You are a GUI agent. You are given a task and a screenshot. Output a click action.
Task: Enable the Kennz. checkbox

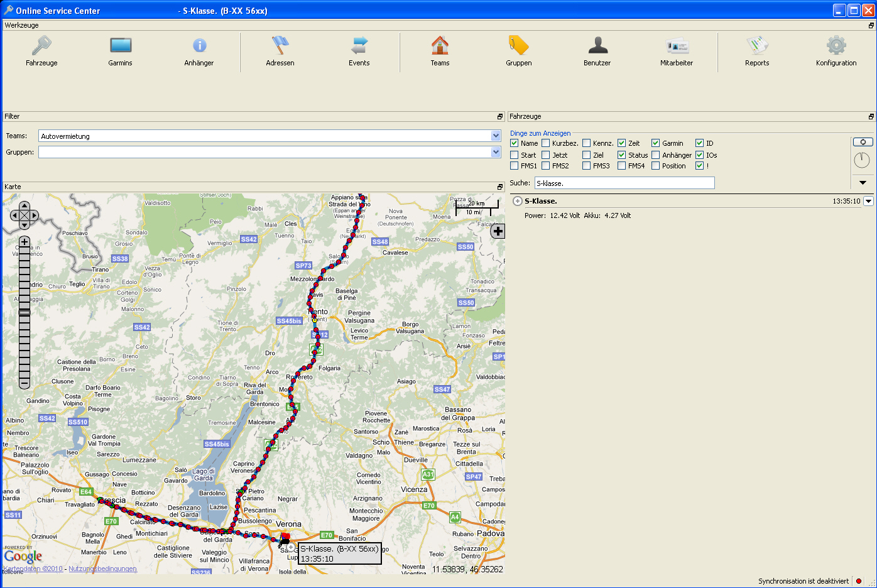click(586, 143)
